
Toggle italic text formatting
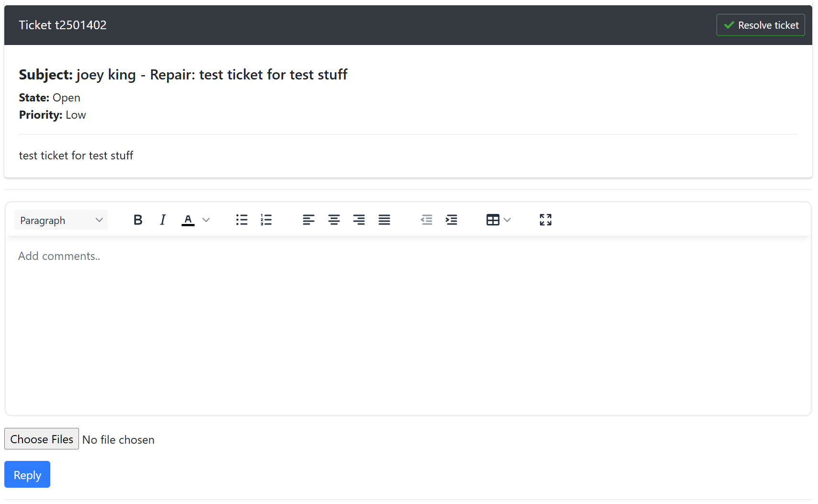163,220
